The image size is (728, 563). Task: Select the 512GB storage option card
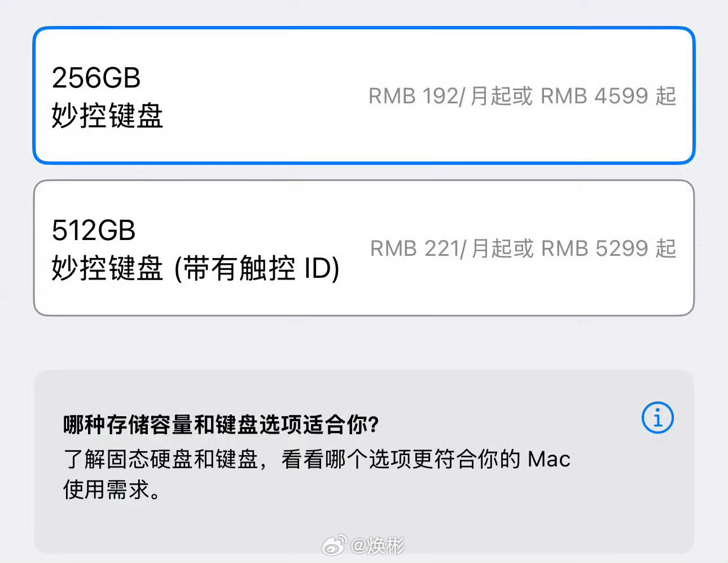tap(364, 248)
